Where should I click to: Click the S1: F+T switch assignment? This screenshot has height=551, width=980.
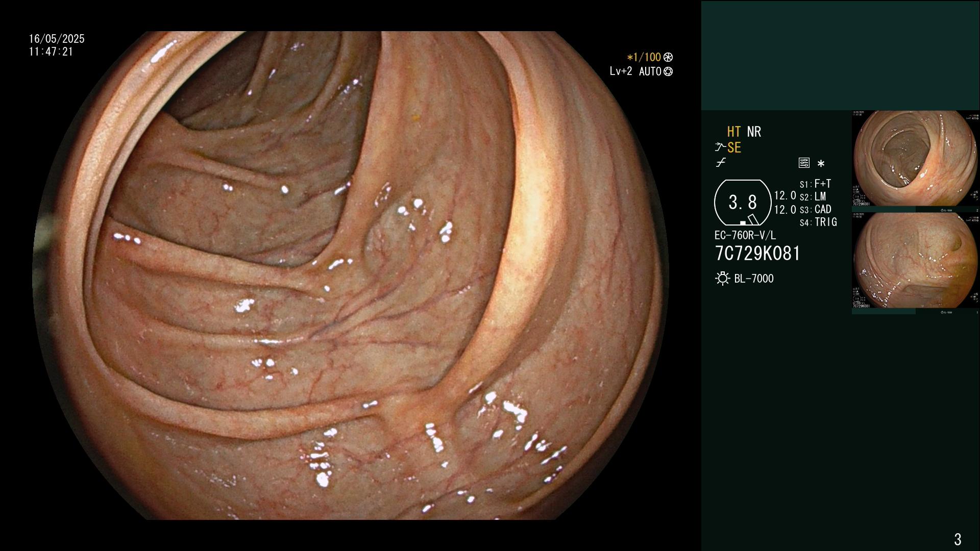coord(816,184)
